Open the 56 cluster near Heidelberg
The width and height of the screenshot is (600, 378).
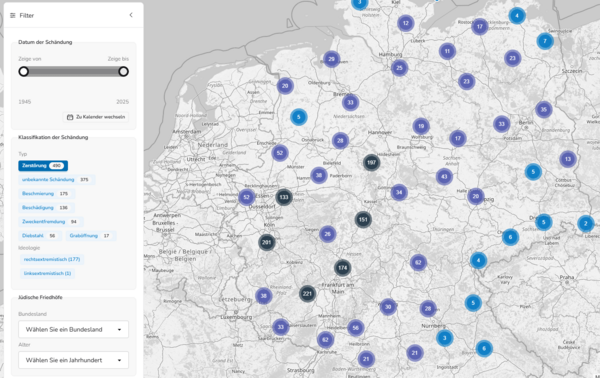tap(355, 328)
